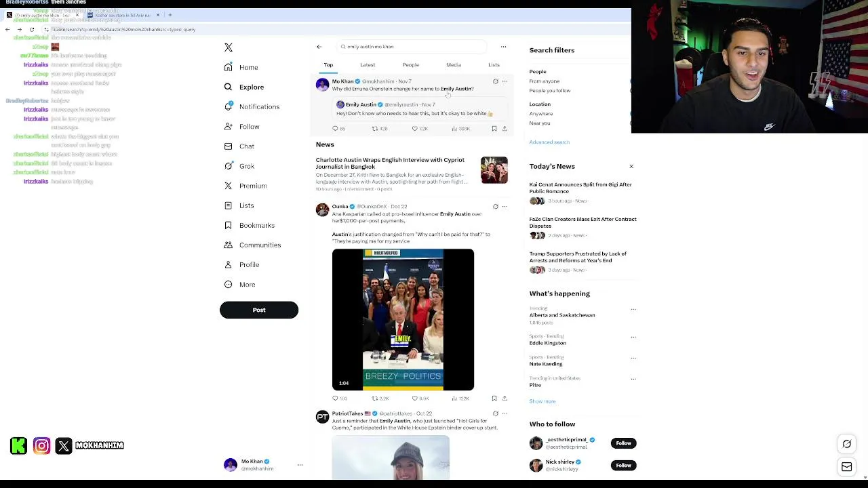Bookmark Mo Khan's Nov 7 post

coord(494,129)
